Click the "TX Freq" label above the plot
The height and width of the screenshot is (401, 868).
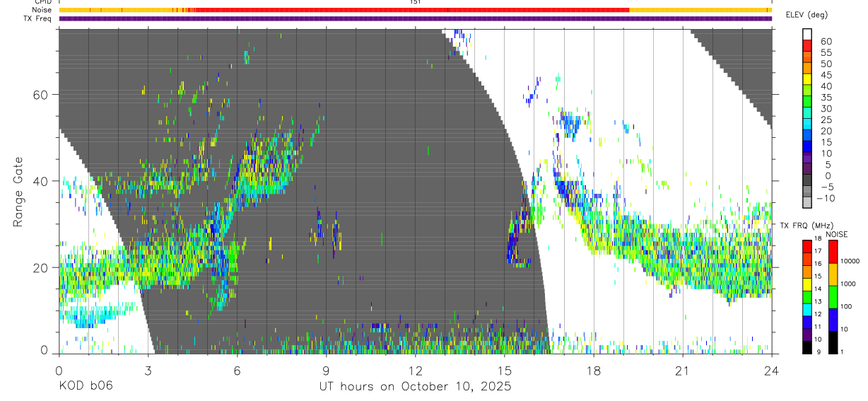(x=38, y=18)
